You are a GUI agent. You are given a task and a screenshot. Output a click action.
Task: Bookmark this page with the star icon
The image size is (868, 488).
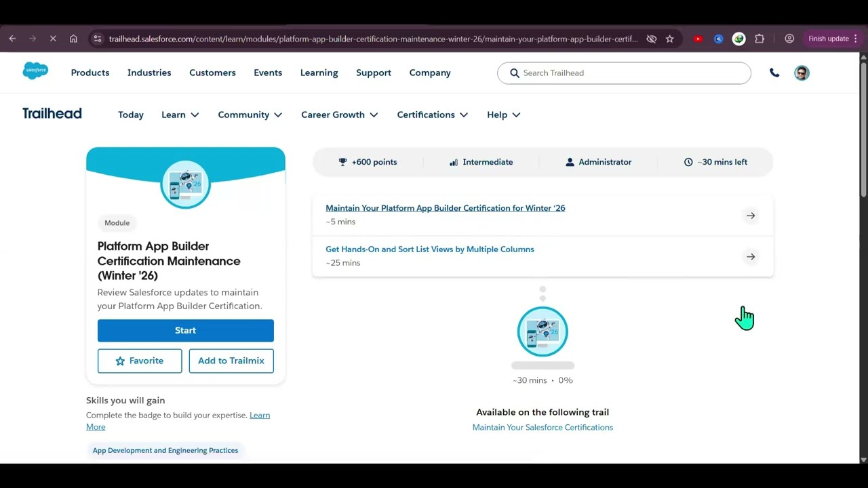click(x=670, y=39)
